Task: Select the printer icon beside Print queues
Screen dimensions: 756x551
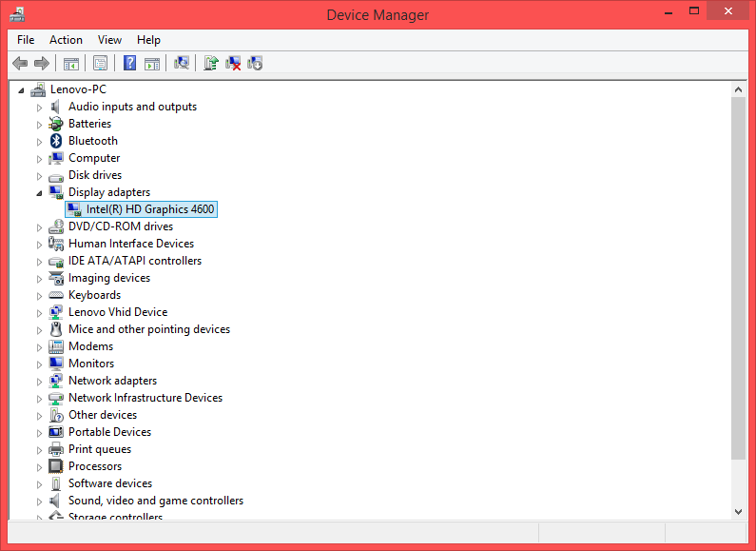Action: tap(56, 449)
